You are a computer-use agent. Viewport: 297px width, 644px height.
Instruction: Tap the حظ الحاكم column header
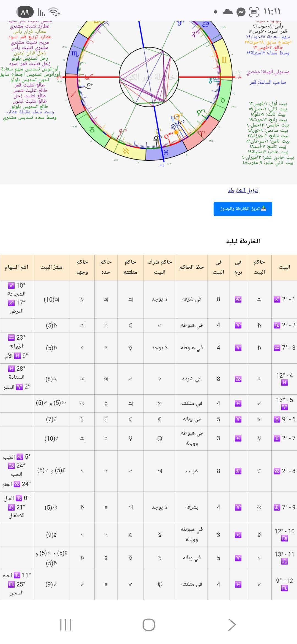point(192,267)
